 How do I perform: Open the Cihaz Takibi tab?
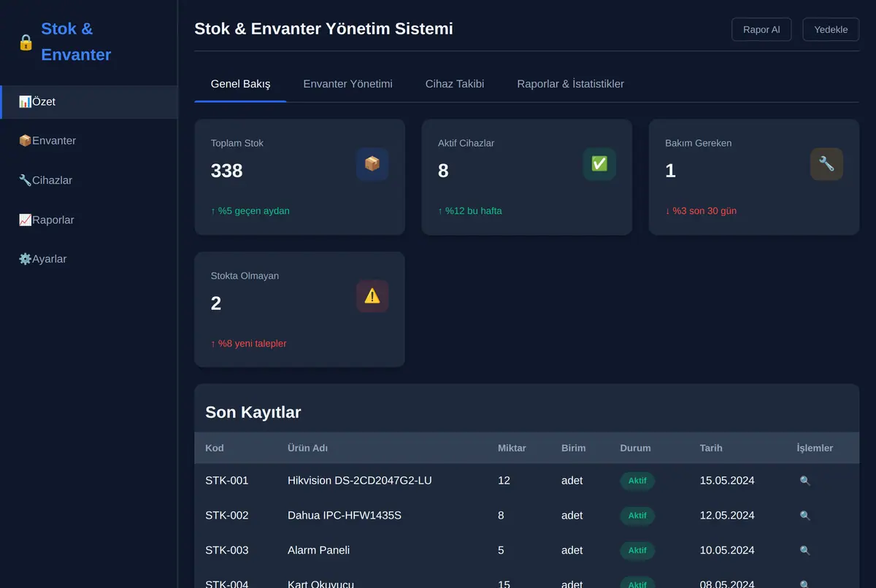tap(455, 84)
